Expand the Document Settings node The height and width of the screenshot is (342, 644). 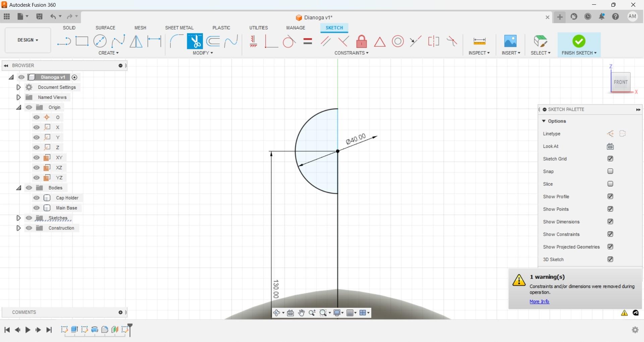tap(19, 87)
